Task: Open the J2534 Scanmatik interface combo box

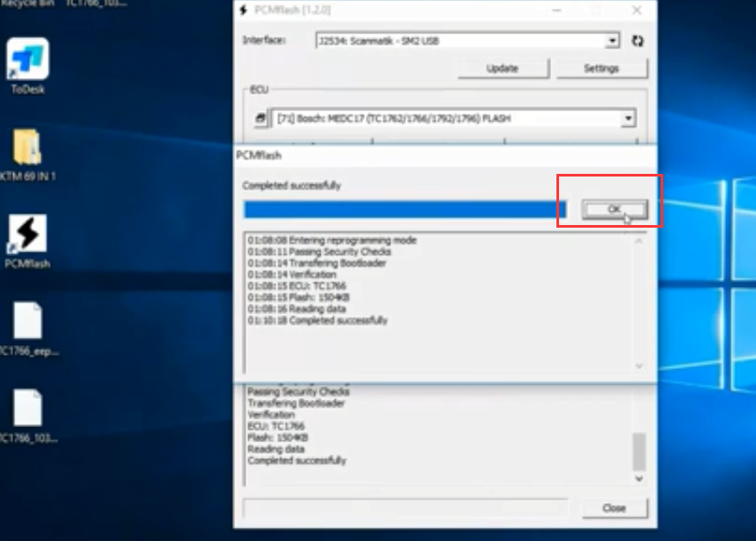Action: coord(468,41)
